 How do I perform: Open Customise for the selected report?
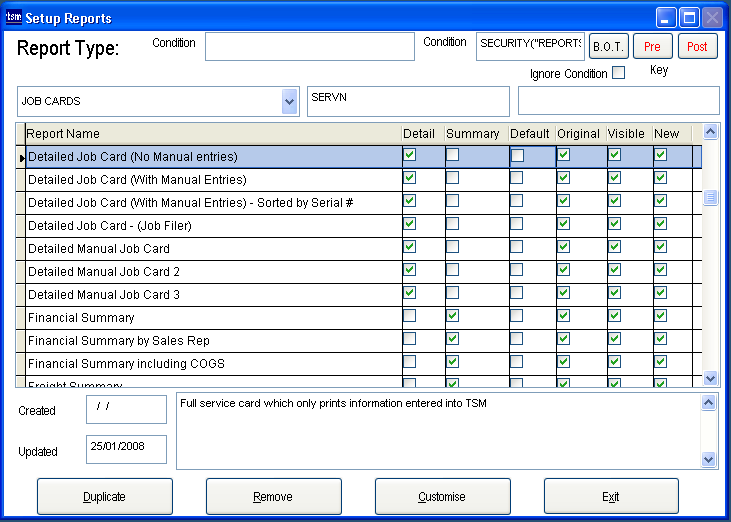coord(442,497)
